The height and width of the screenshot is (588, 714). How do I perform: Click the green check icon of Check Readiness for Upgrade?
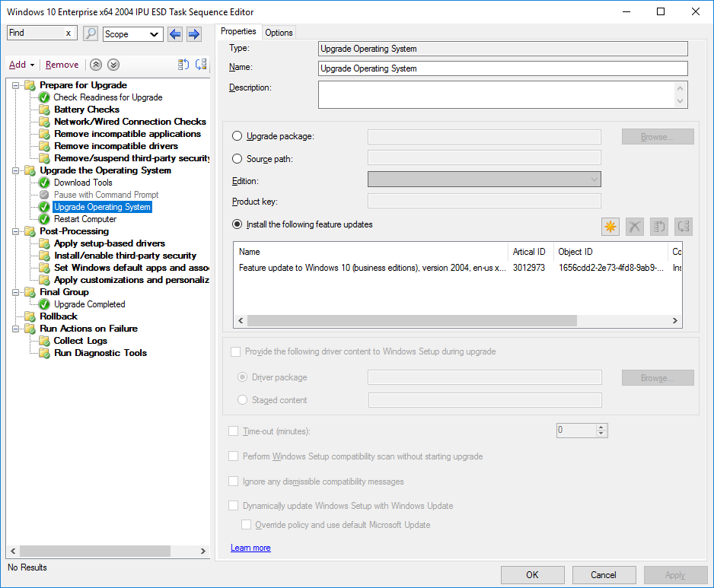pos(44,97)
